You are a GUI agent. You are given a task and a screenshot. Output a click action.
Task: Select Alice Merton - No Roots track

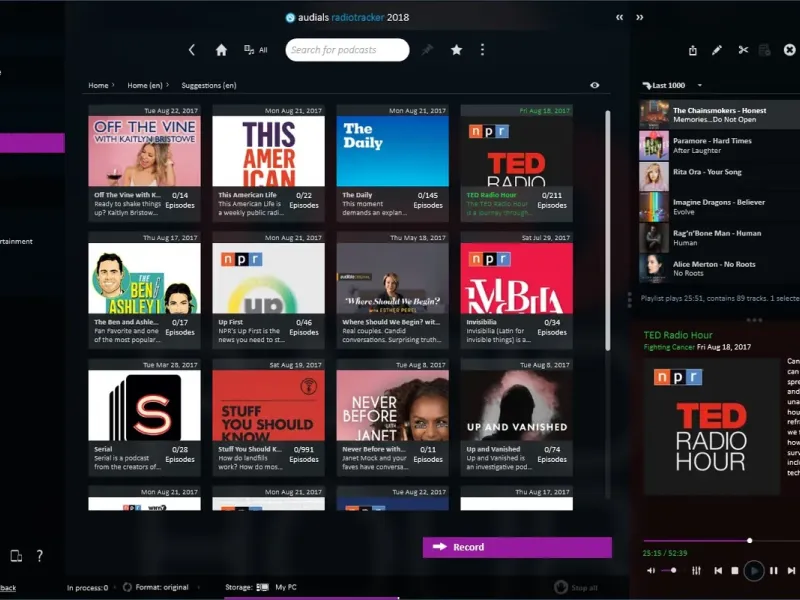[x=719, y=268]
